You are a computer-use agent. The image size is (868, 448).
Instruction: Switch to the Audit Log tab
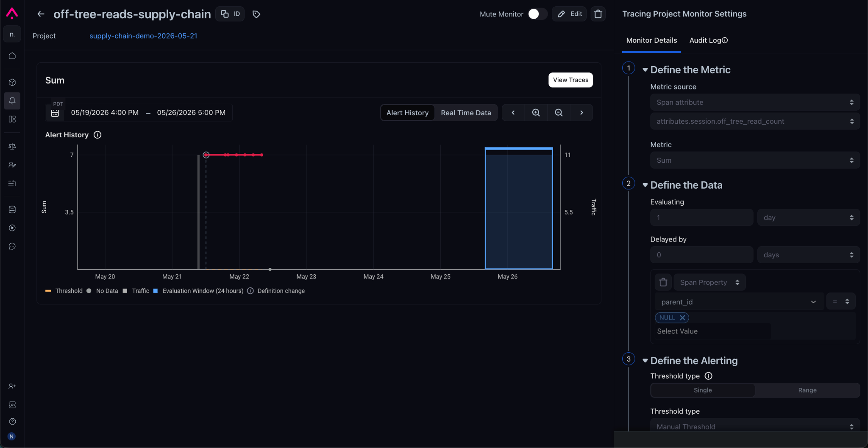[x=708, y=40]
